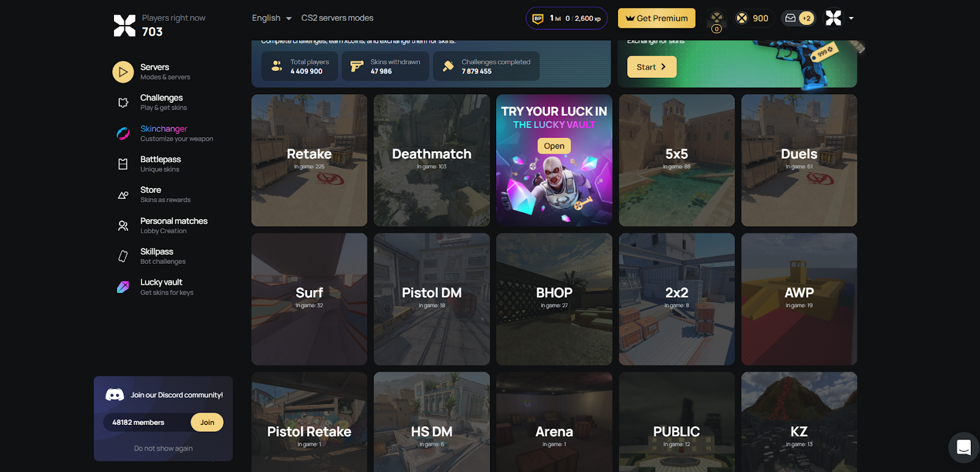The image size is (980, 472).
Task: Click the Skins withdrawn pistol icon
Action: (x=356, y=66)
